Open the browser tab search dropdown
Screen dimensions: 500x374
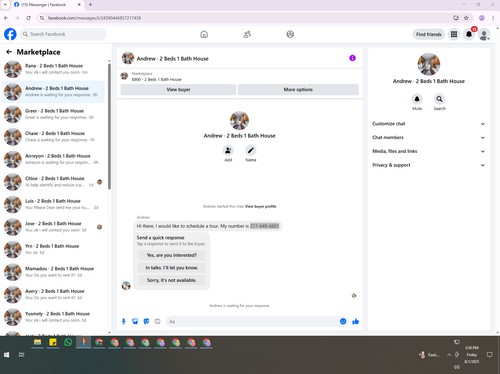point(5,5)
